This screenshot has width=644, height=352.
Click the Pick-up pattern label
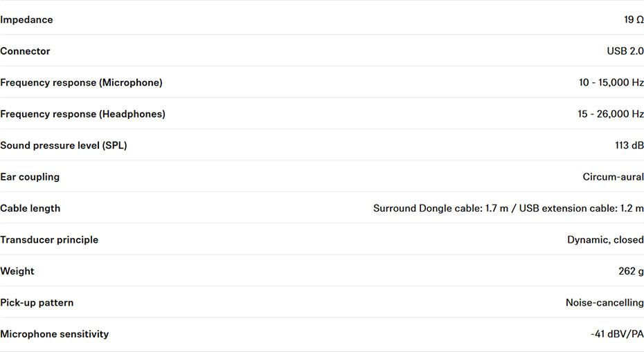pos(37,303)
